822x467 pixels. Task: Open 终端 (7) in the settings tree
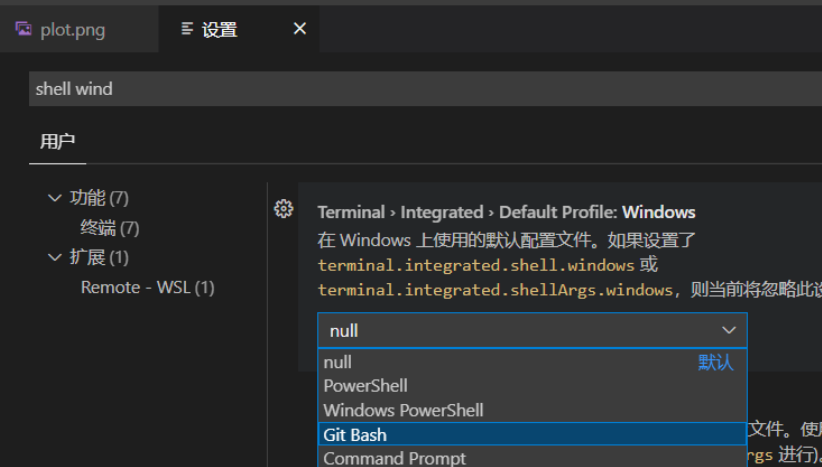click(109, 228)
